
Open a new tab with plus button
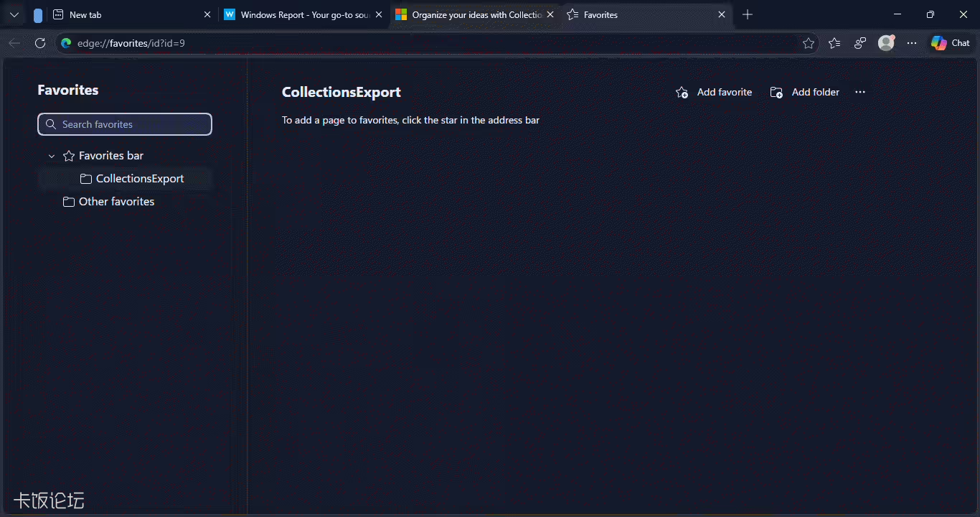[748, 14]
